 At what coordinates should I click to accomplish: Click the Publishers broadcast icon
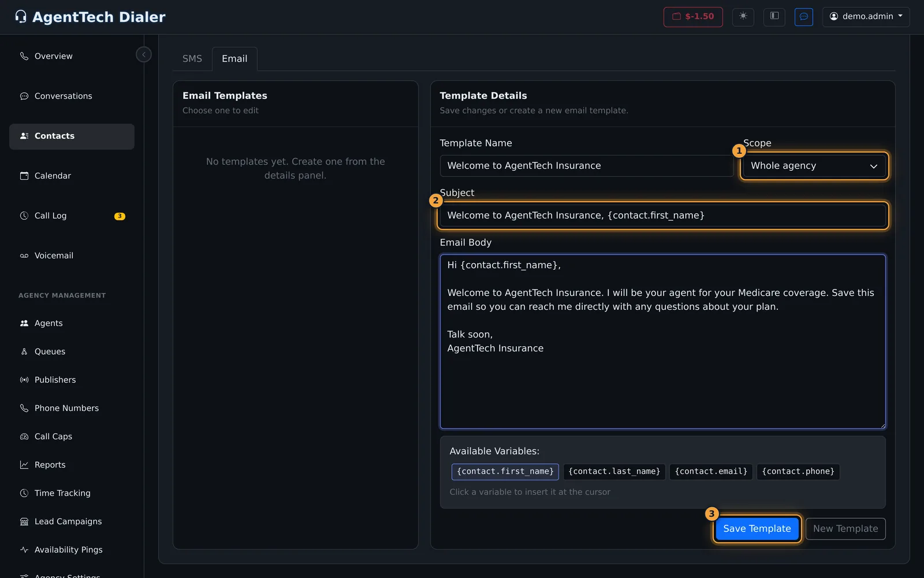pyautogui.click(x=24, y=380)
